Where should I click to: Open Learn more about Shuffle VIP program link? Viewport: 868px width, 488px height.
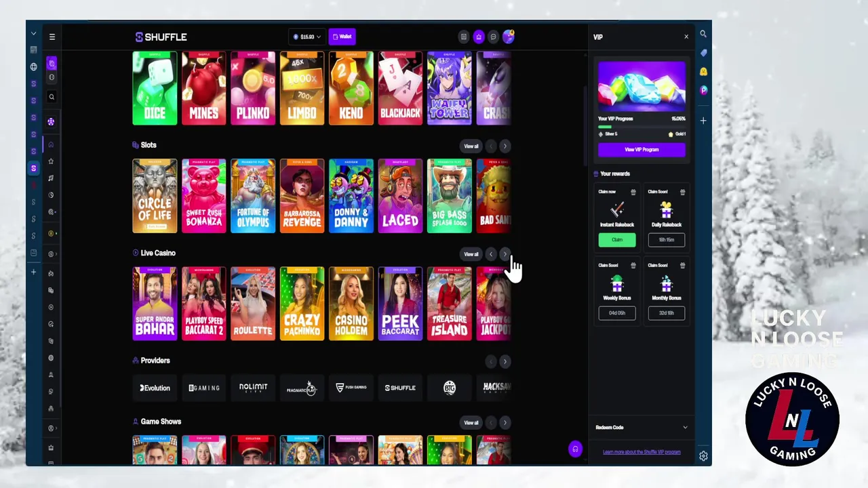coord(642,452)
